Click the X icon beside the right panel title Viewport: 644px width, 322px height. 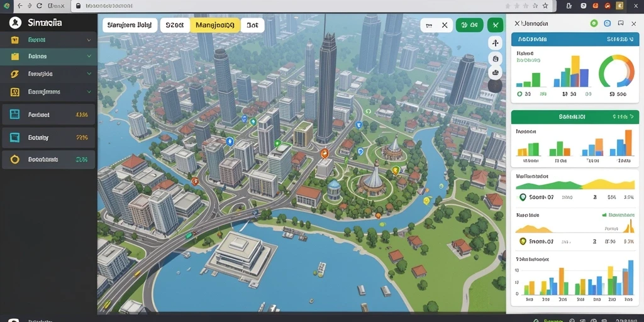(x=517, y=24)
